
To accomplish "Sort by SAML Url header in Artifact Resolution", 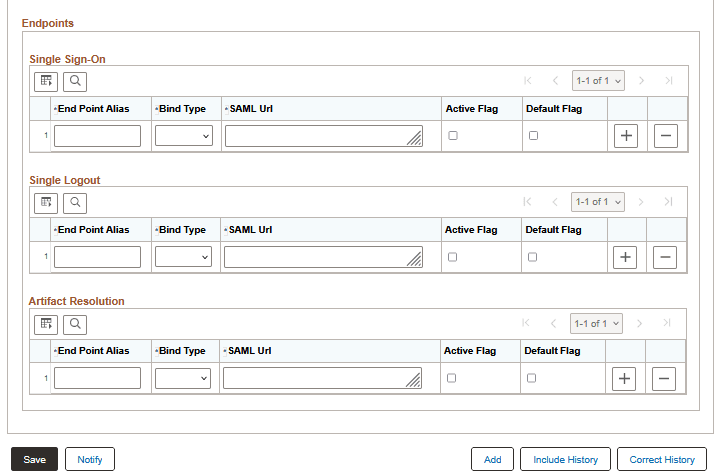I will point(250,351).
